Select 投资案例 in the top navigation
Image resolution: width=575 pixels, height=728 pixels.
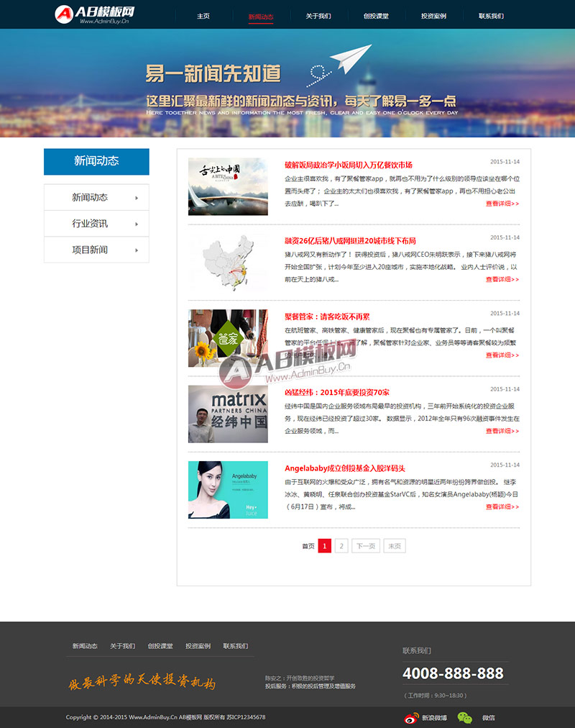coord(433,16)
